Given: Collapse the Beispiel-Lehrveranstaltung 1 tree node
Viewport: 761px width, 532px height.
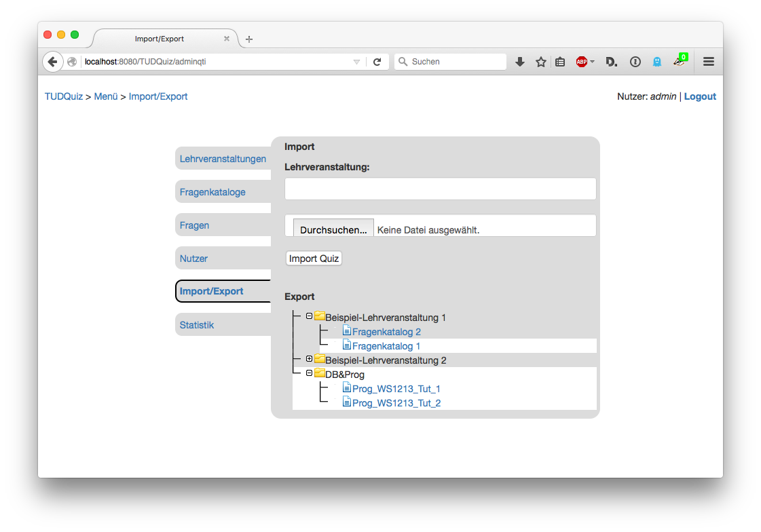Looking at the screenshot, I should pos(309,316).
